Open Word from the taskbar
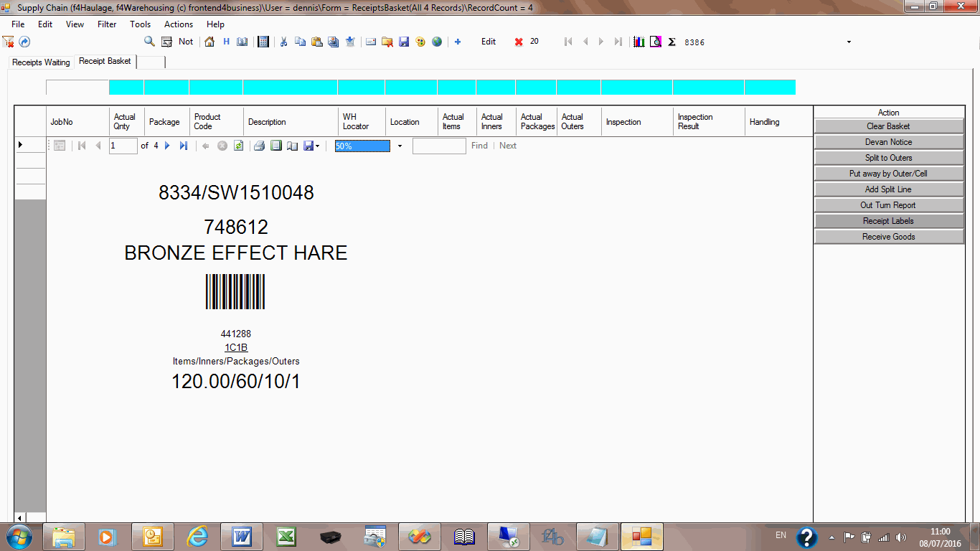This screenshot has width=980, height=551. point(242,537)
